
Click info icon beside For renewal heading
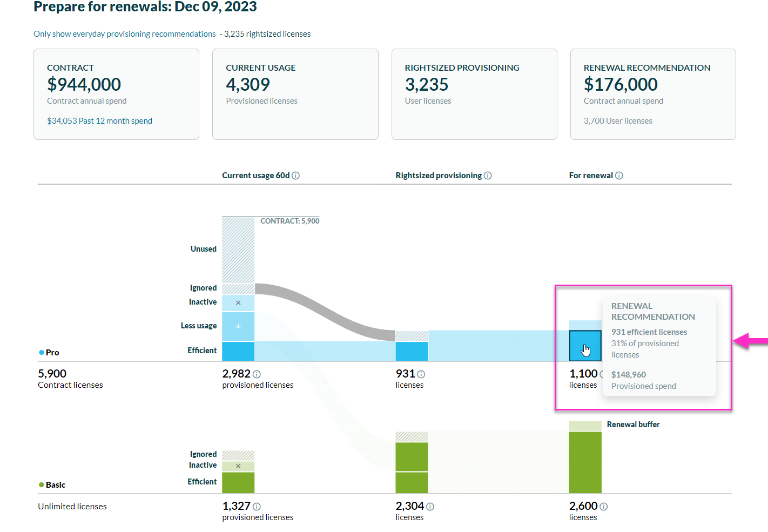tap(619, 176)
